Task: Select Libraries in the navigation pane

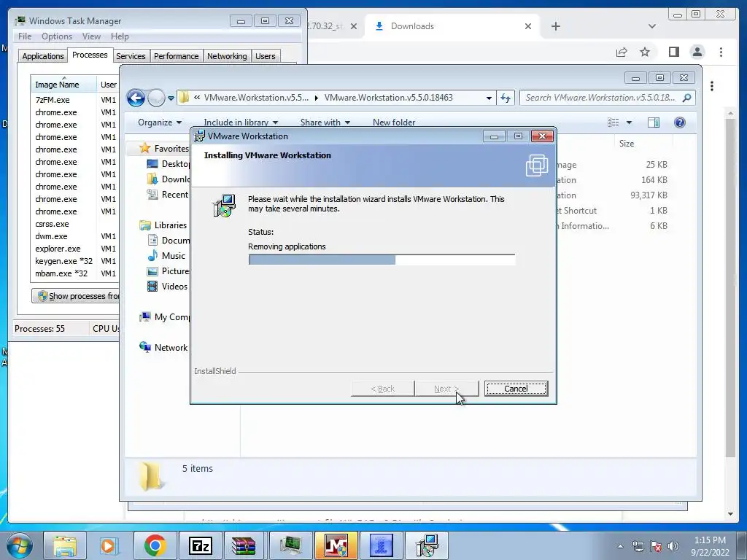Action: pos(170,225)
